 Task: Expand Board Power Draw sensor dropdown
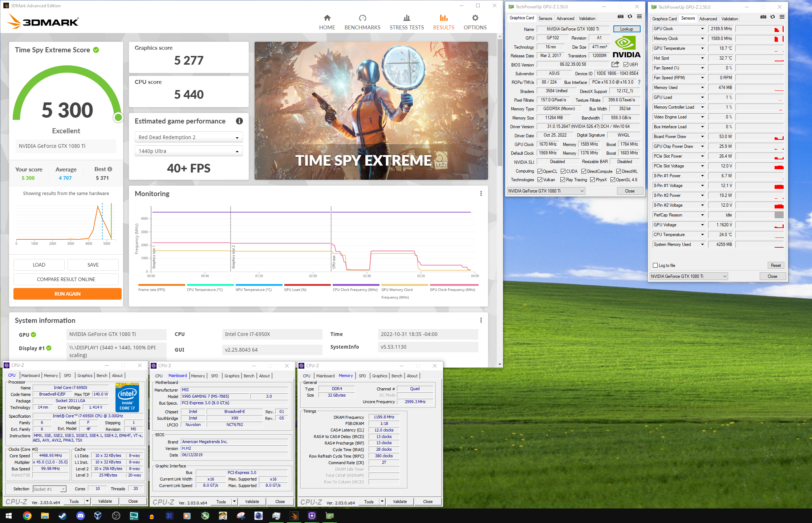click(702, 137)
